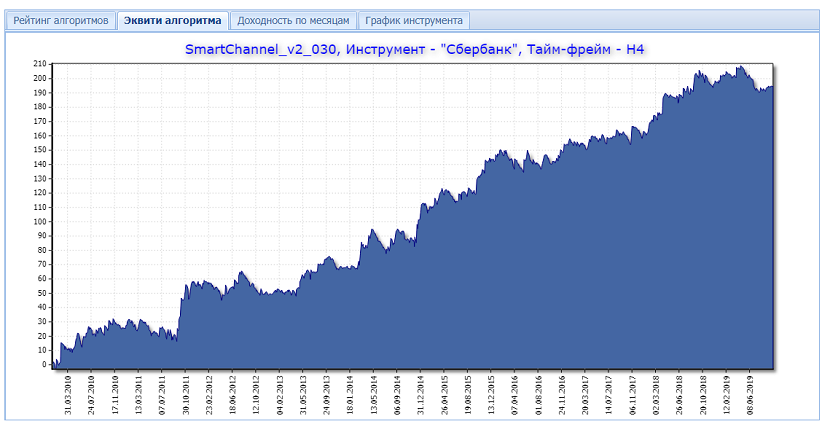Viewport: 830px width, 432px height.
Task: Go to "График инструмента" tab
Action: coord(413,20)
